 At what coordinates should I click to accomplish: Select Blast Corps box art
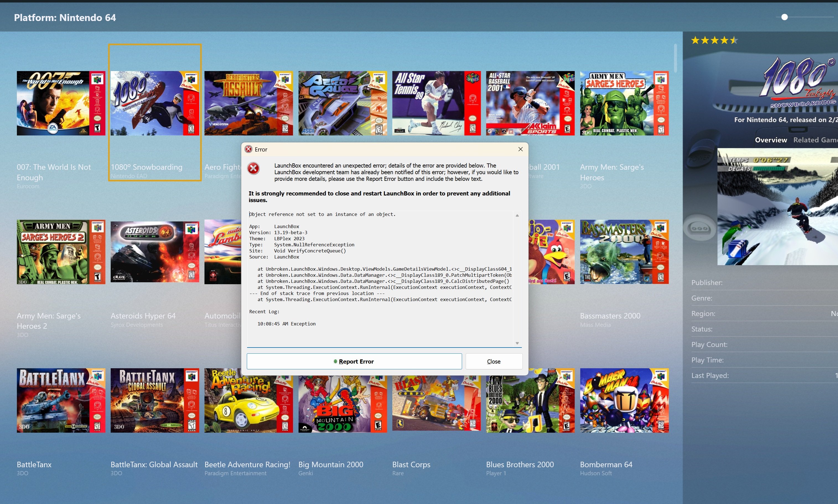tap(436, 403)
